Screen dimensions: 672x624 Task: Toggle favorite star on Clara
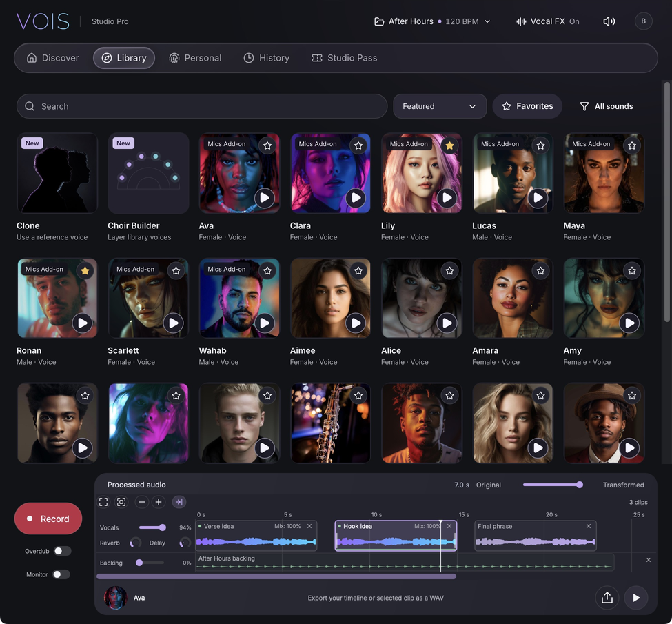pyautogui.click(x=358, y=145)
